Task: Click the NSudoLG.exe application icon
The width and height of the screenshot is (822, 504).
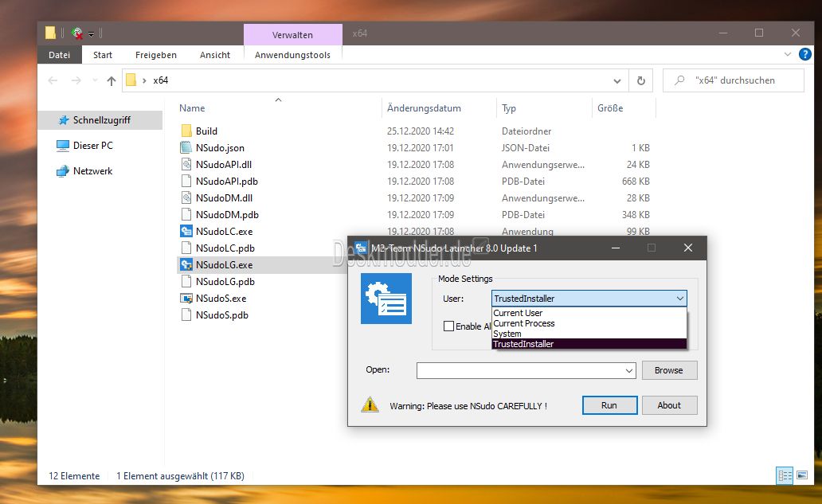Action: (x=186, y=264)
